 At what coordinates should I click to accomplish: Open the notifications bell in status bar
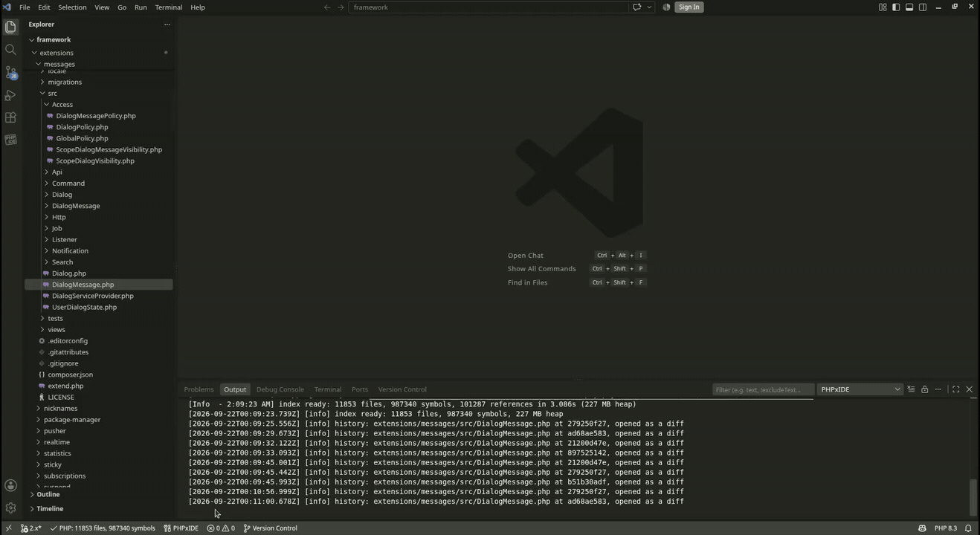(968, 528)
